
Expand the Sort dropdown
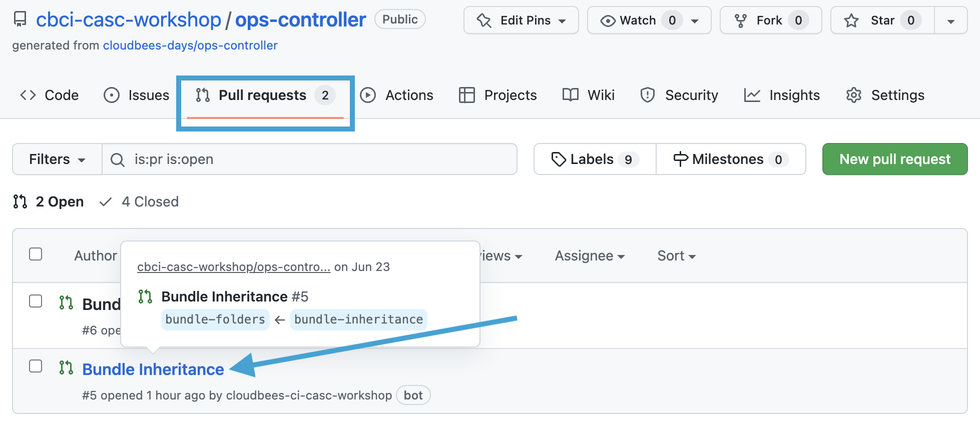pyautogui.click(x=676, y=256)
